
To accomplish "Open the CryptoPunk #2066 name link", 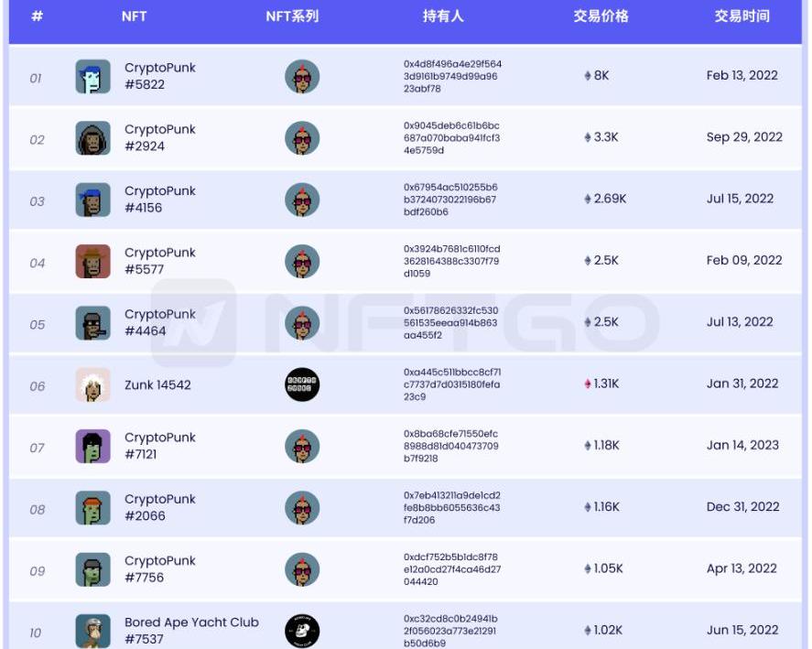I will (x=160, y=507).
